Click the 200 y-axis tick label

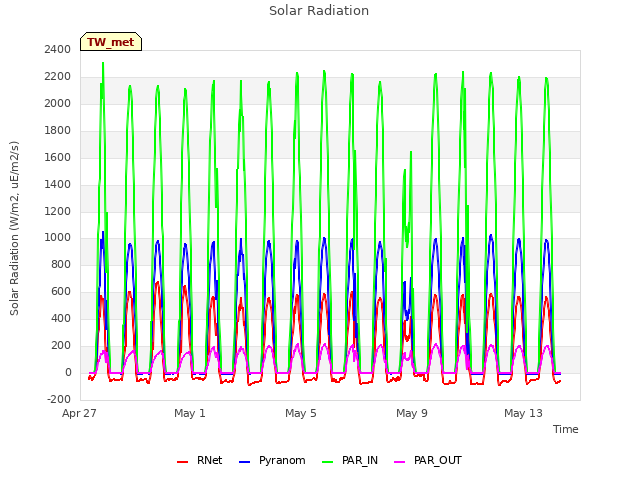[x=62, y=346]
